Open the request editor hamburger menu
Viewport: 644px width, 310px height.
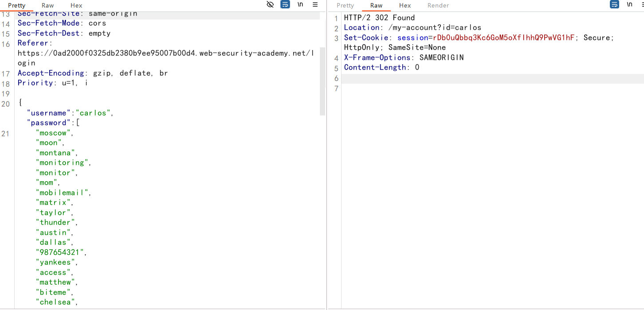315,4
